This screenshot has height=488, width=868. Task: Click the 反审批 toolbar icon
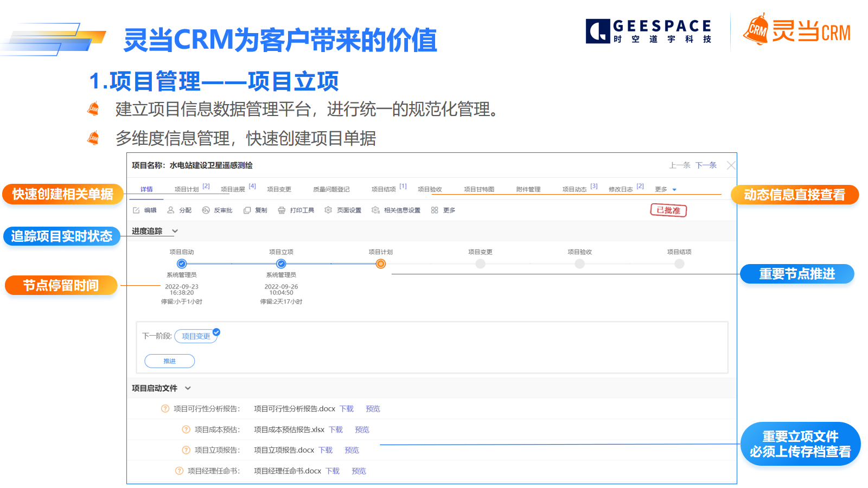tap(206, 210)
